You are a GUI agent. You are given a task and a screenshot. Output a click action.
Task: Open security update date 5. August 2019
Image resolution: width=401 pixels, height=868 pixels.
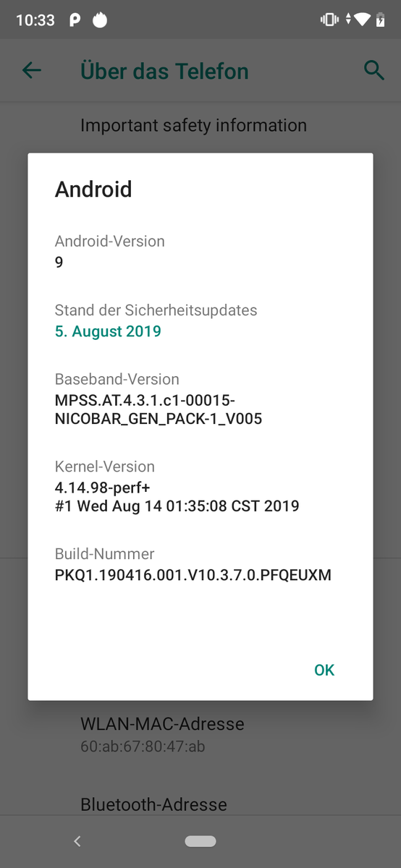pyautogui.click(x=108, y=331)
